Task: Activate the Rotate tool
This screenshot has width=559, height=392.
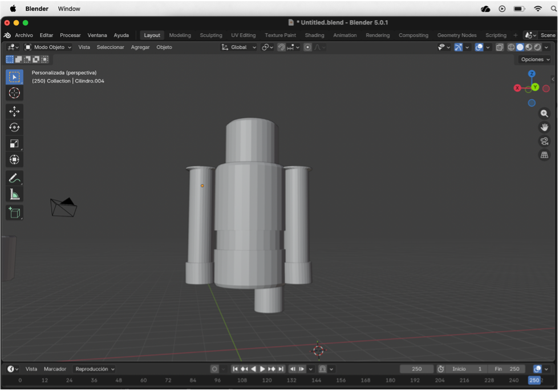Action: click(x=14, y=127)
